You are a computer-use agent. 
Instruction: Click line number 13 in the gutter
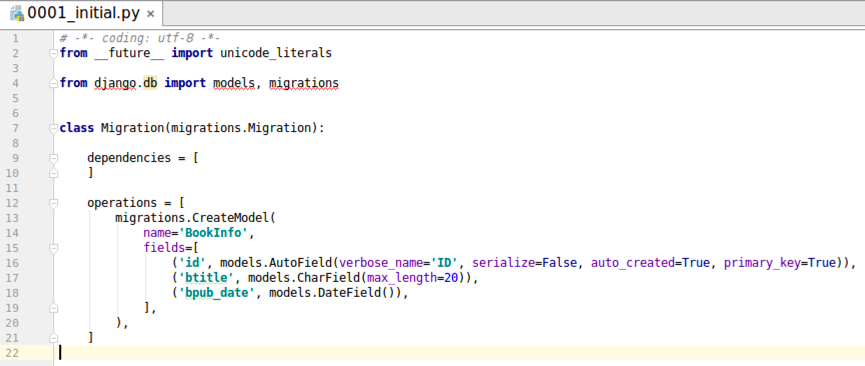(12, 218)
